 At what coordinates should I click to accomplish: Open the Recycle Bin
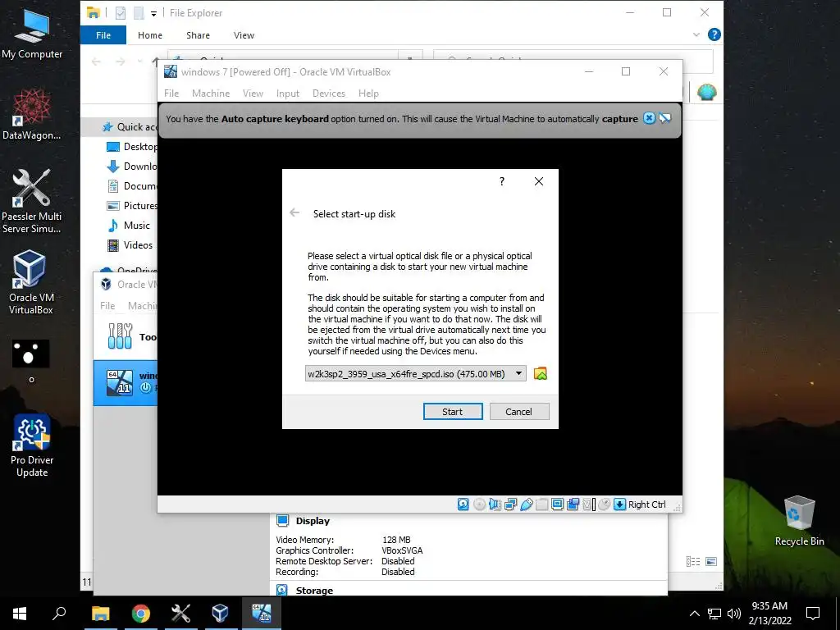(799, 520)
